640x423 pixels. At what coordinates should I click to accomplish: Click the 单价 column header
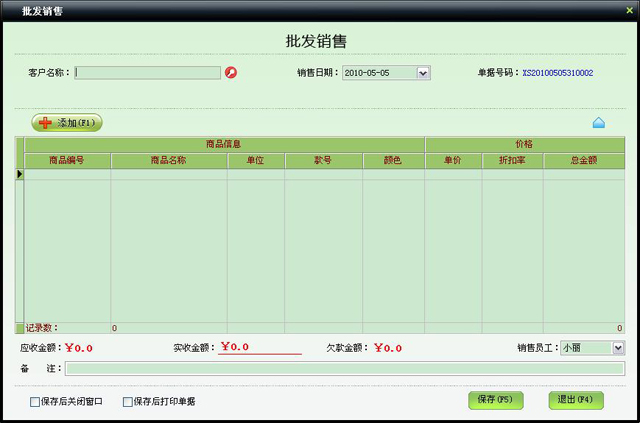click(x=452, y=160)
